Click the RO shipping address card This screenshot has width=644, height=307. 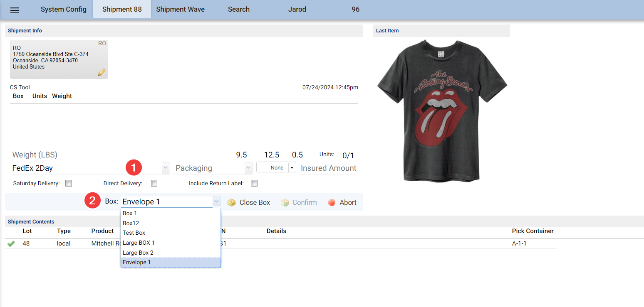[59, 59]
